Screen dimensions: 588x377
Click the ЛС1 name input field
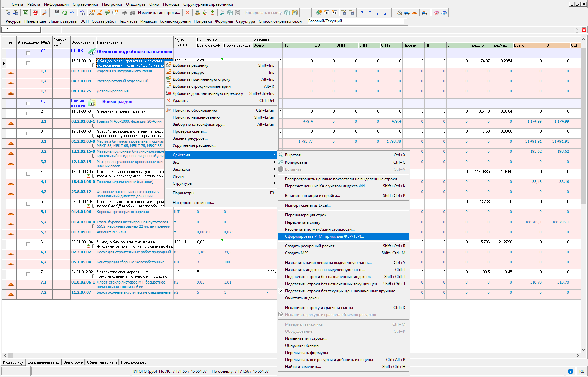coord(21,30)
